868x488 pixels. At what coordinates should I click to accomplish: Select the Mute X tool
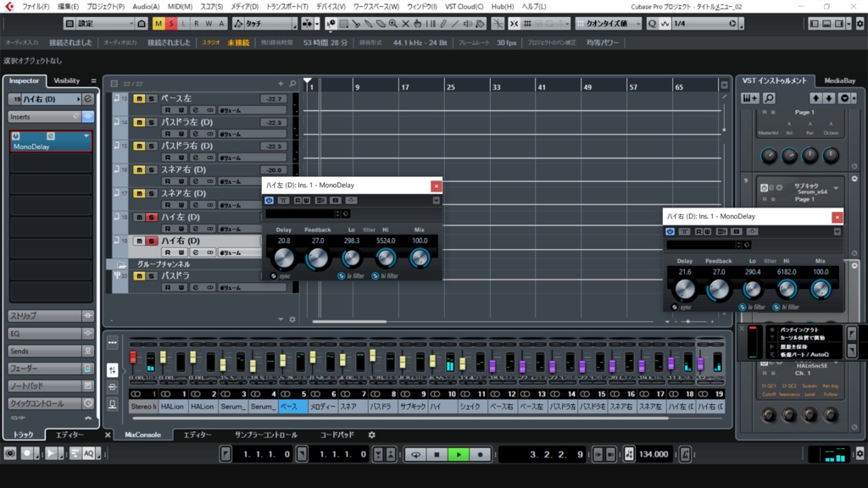click(x=406, y=24)
